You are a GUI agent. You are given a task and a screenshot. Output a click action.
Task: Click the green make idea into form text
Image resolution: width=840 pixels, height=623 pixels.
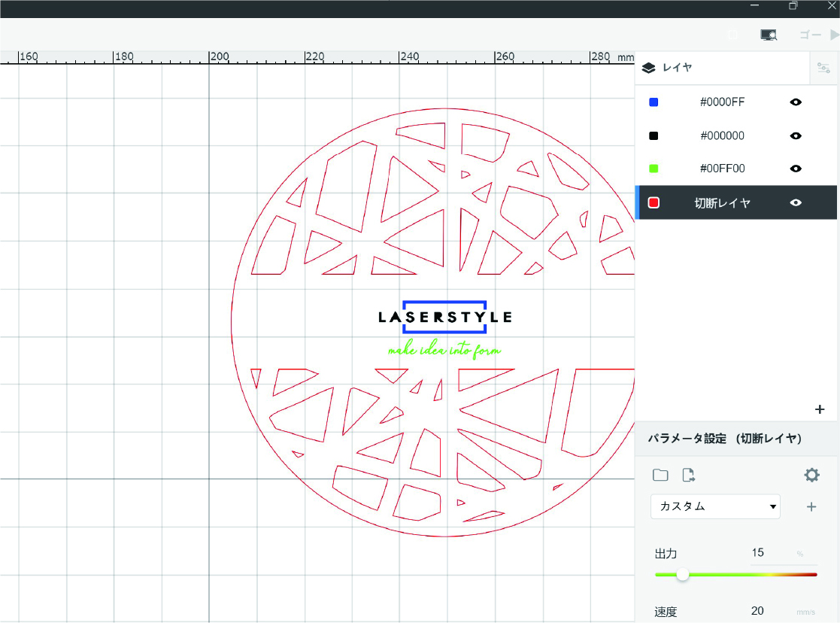click(444, 350)
